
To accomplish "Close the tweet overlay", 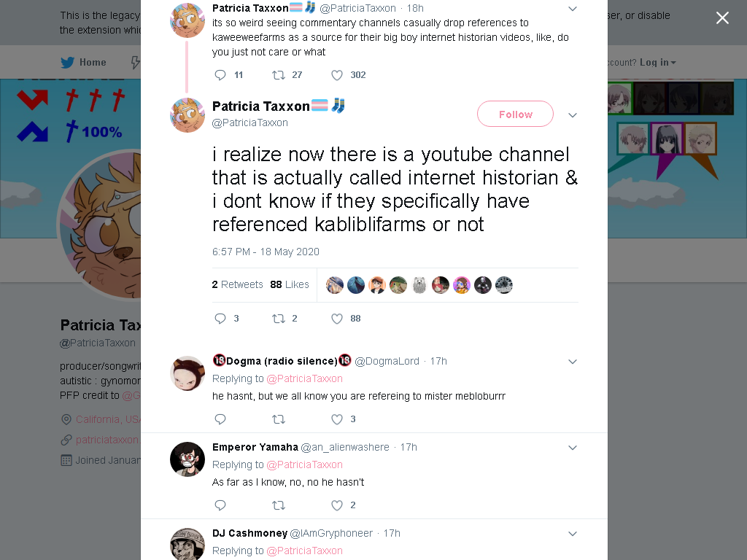I will tap(722, 17).
